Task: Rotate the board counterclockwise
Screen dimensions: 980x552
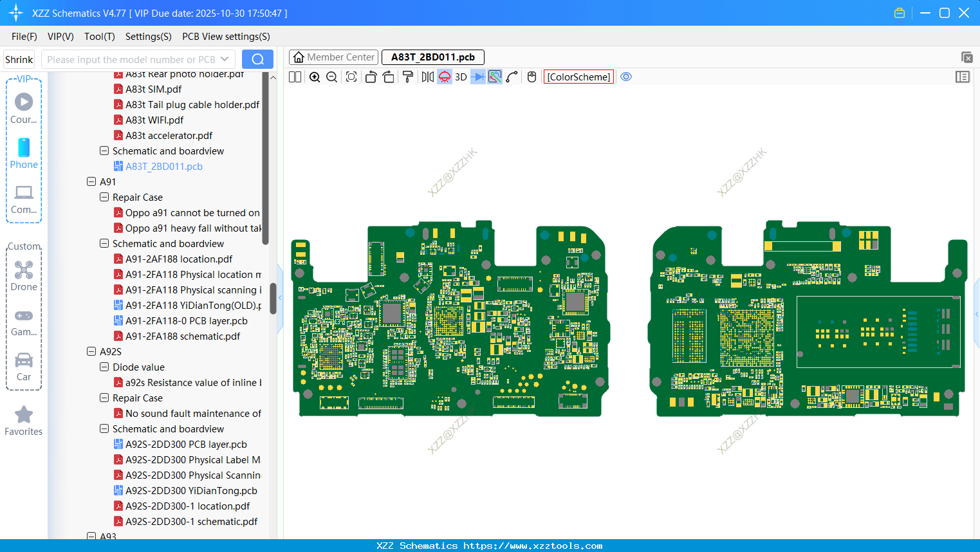Action: coord(371,77)
